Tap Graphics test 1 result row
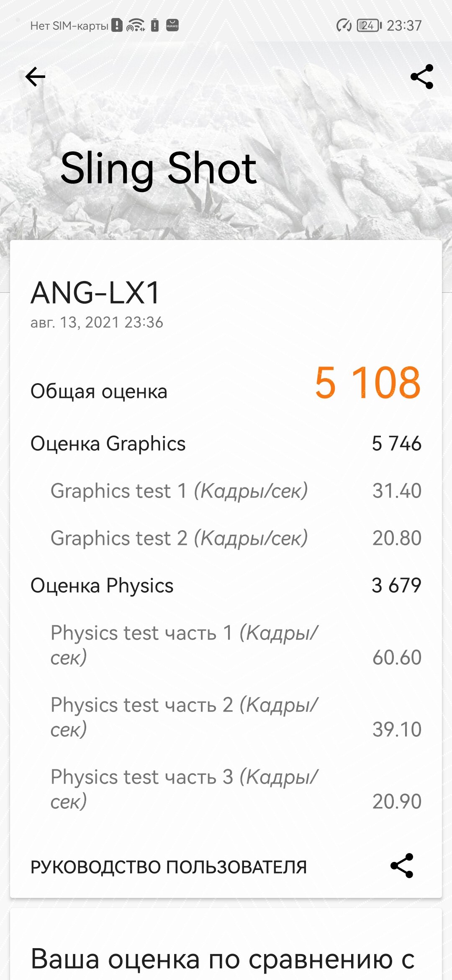The image size is (452, 980). coord(236,491)
